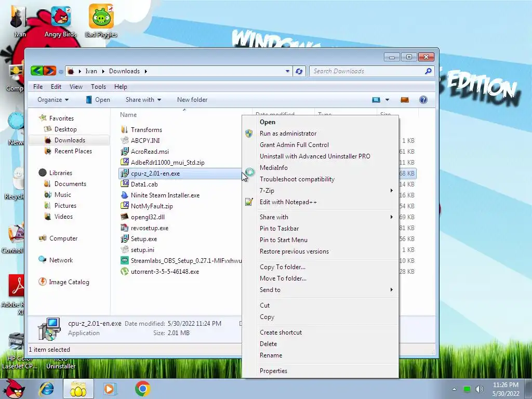
Task: Sort by the Name column header
Action: [129, 115]
